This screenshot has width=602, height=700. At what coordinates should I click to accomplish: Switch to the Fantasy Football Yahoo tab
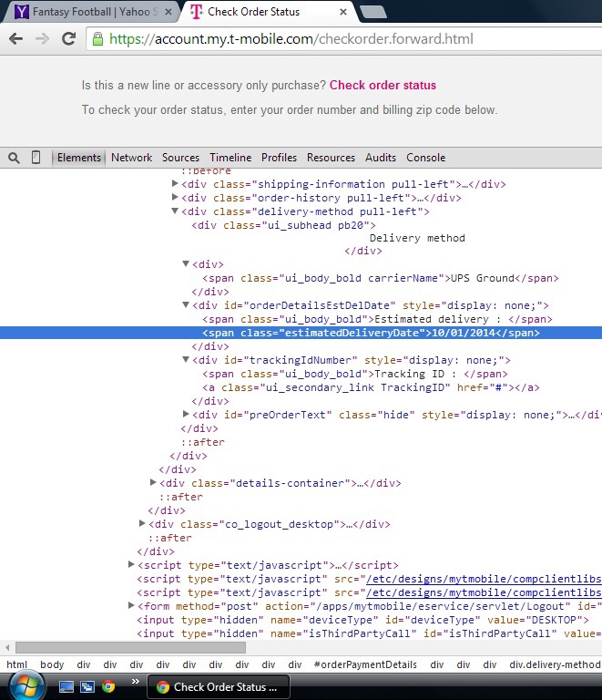[89, 12]
